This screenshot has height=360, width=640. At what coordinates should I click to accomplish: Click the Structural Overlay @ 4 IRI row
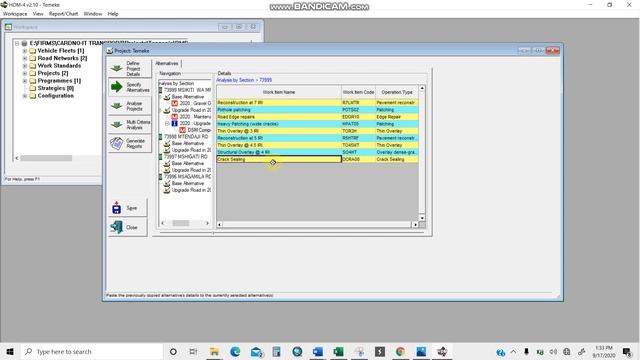(x=318, y=152)
